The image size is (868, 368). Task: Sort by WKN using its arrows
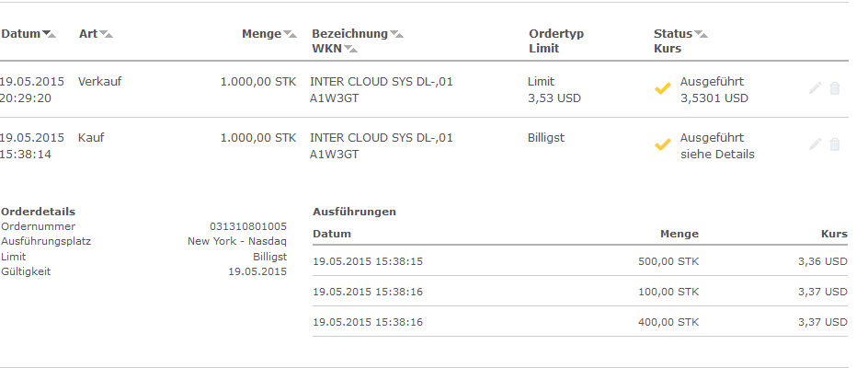pyautogui.click(x=350, y=49)
